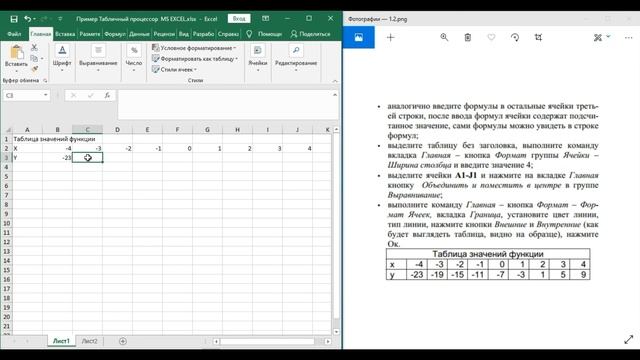Open Форматировать как таблицу menu
This screenshot has width=640, height=360.
[x=194, y=59]
